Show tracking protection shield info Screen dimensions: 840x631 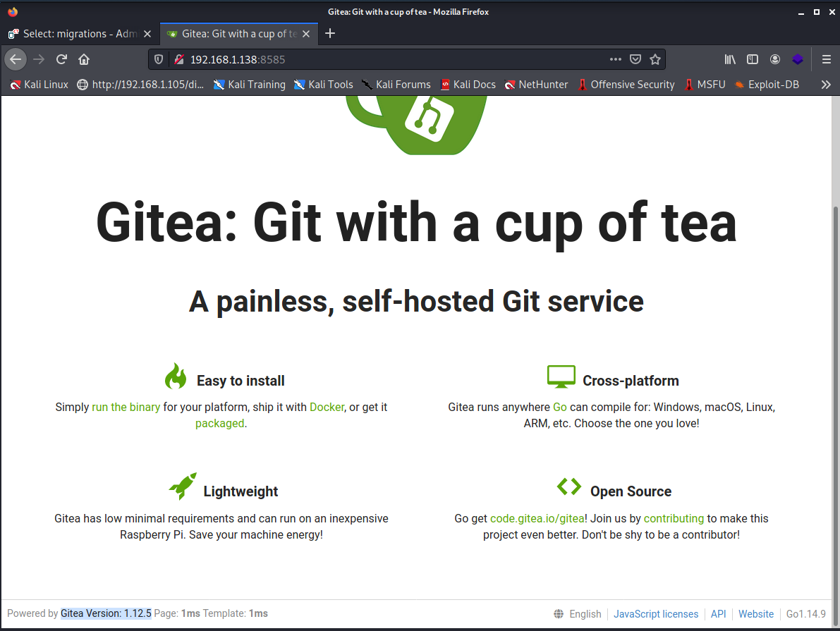pyautogui.click(x=159, y=59)
